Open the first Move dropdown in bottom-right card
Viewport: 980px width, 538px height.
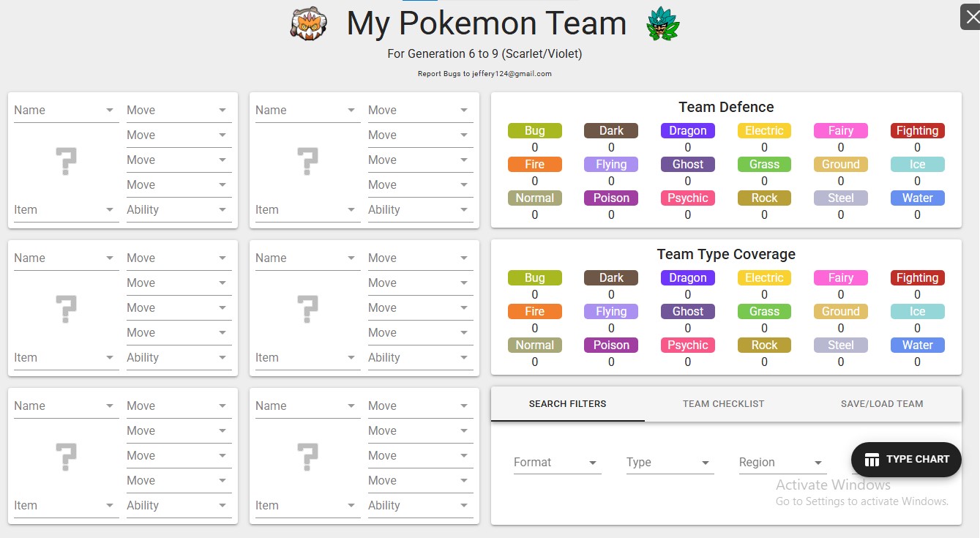pos(420,406)
